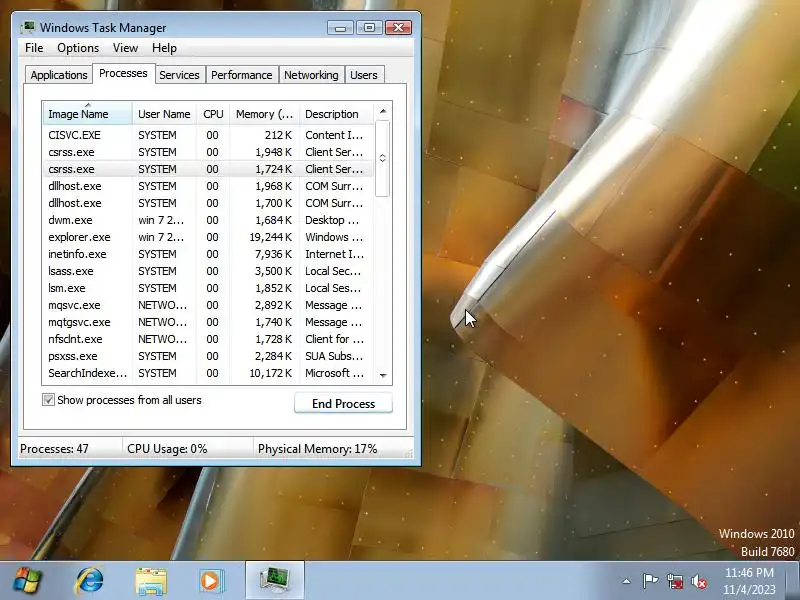Switch to the Performance tab
800x600 pixels.
[x=241, y=75]
